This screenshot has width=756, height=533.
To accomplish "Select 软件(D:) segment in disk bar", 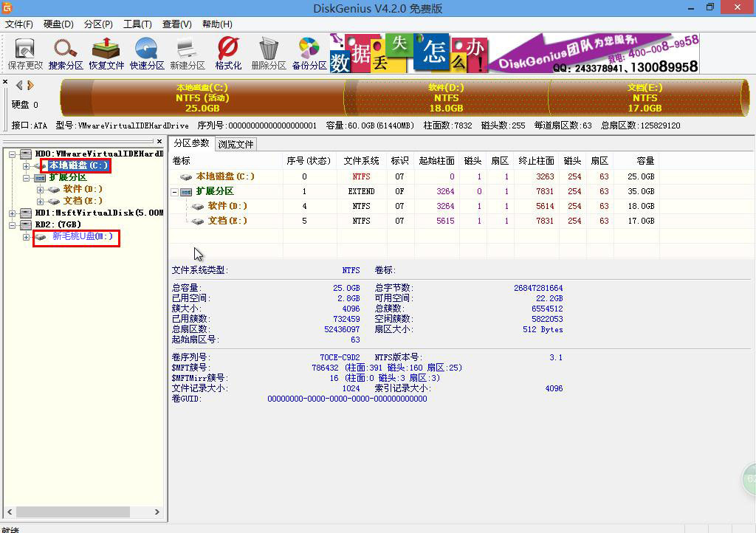I will click(446, 98).
